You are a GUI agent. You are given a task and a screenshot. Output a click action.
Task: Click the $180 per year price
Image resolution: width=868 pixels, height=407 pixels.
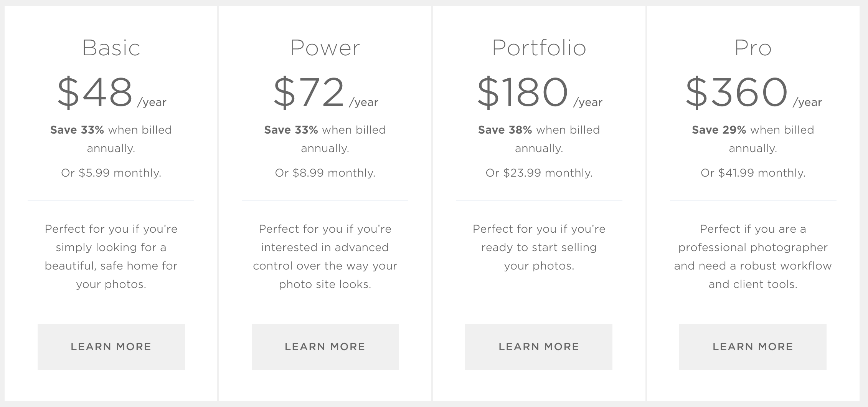(x=539, y=93)
